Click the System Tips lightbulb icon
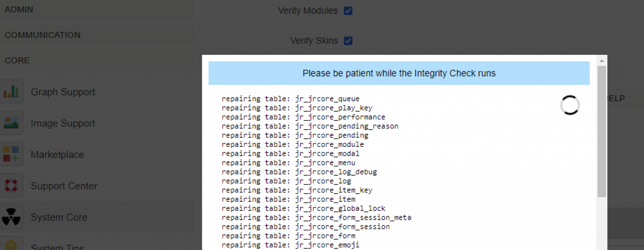This screenshot has width=644, height=250. [11, 245]
